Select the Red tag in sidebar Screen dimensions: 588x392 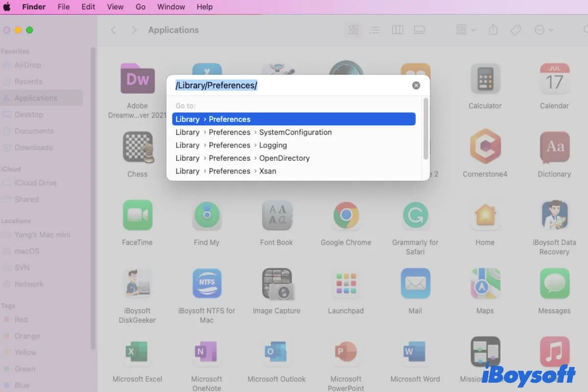[42, 319]
